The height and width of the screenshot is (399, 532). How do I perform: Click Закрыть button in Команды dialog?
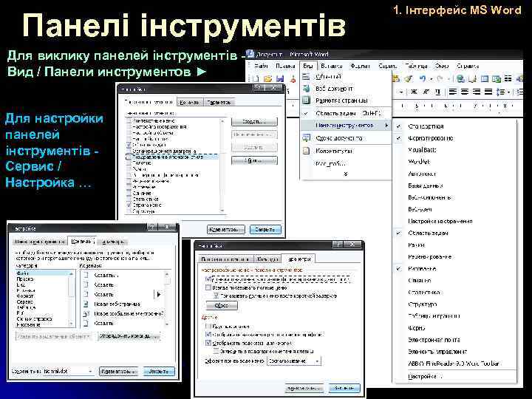pyautogui.click(x=158, y=371)
